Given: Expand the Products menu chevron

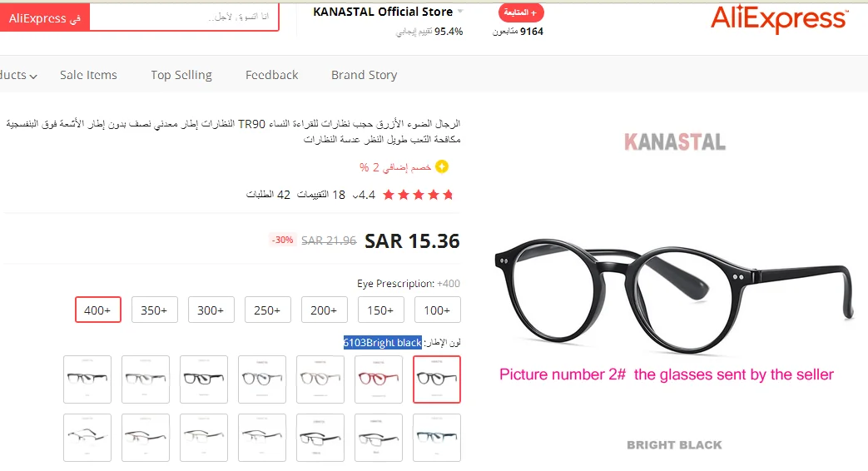Looking at the screenshot, I should point(33,77).
